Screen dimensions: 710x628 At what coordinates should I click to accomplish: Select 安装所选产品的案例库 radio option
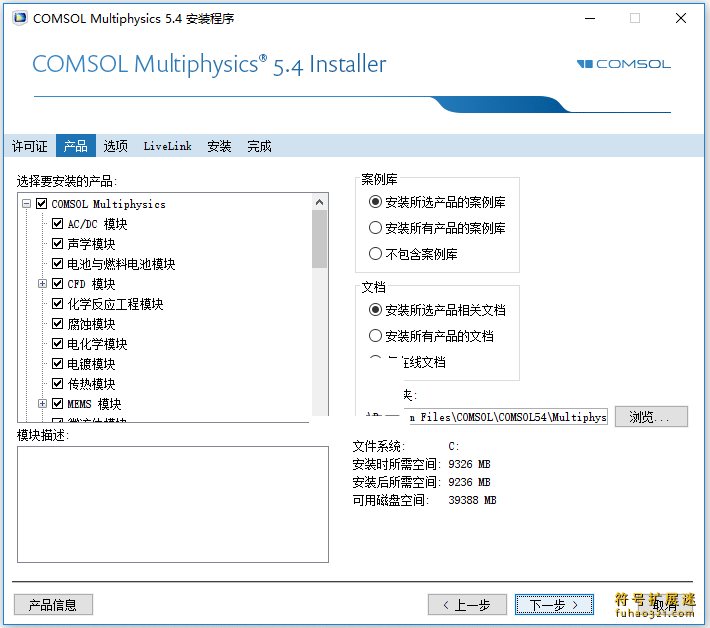coord(375,201)
